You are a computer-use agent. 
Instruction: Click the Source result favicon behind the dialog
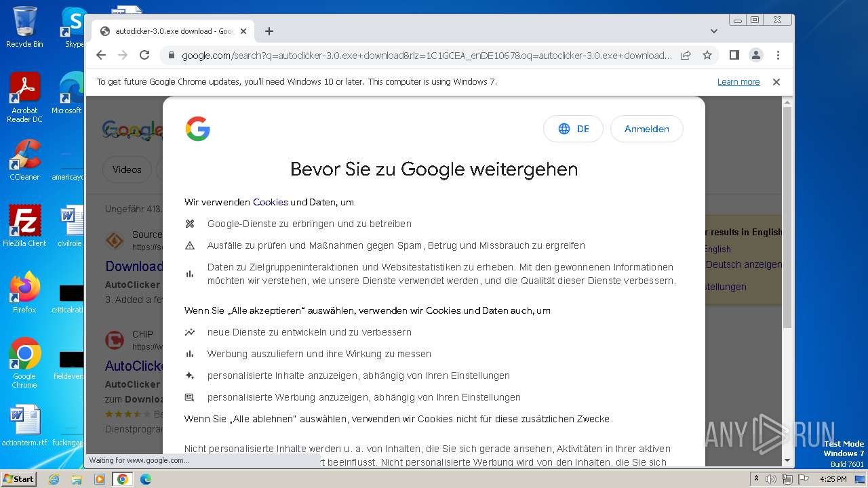pyautogui.click(x=114, y=241)
